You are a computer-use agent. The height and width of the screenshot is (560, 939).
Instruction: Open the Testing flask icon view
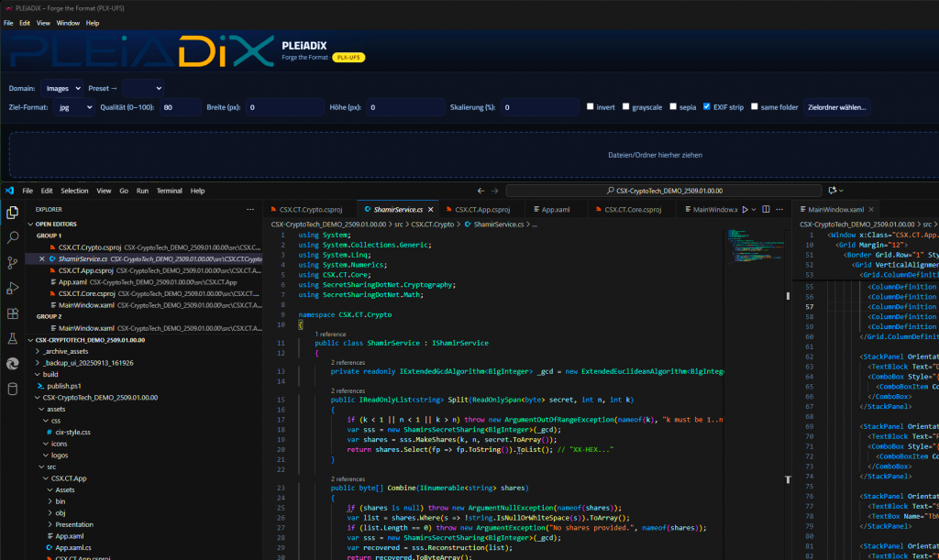(x=13, y=338)
